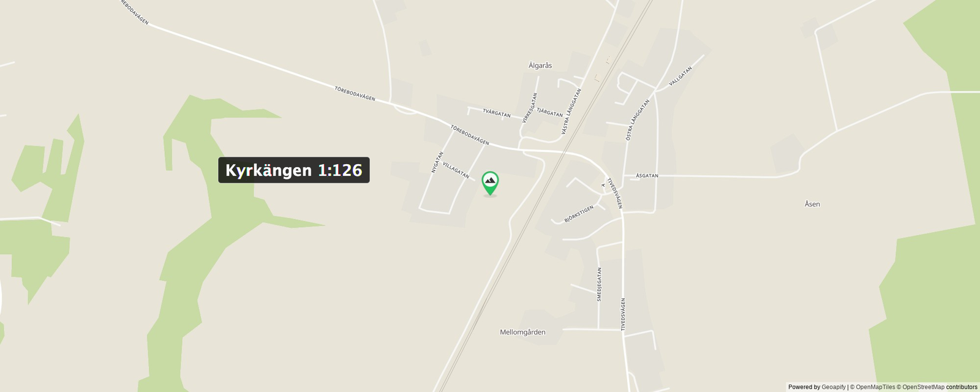Screen dimensions: 980x392
Task: Click the Kyrkängen 1:126 tooltip label
Action: coord(294,170)
